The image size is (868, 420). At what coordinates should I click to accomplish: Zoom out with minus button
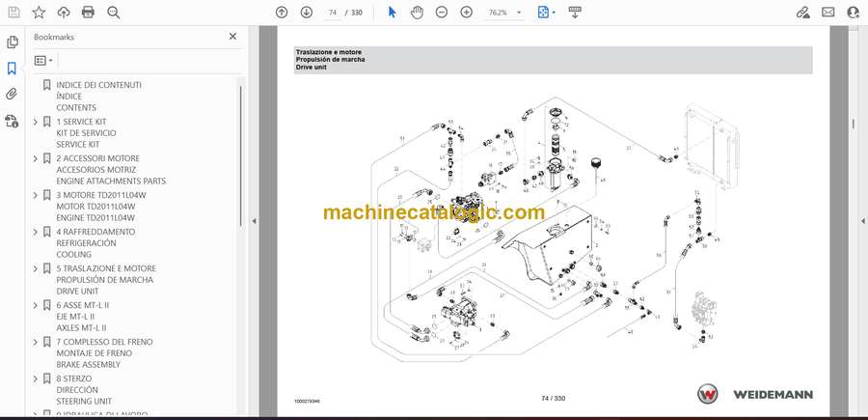point(441,13)
